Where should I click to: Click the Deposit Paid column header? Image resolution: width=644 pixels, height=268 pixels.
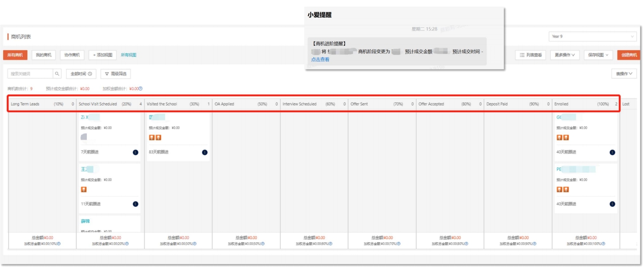(518, 104)
